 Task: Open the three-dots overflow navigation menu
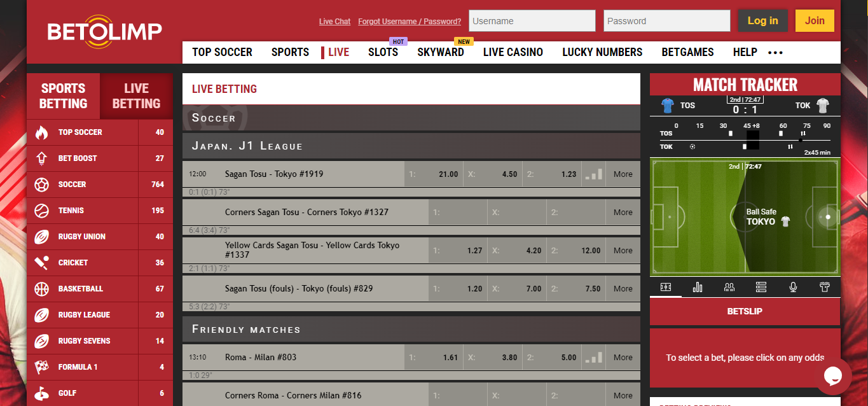pyautogui.click(x=775, y=53)
